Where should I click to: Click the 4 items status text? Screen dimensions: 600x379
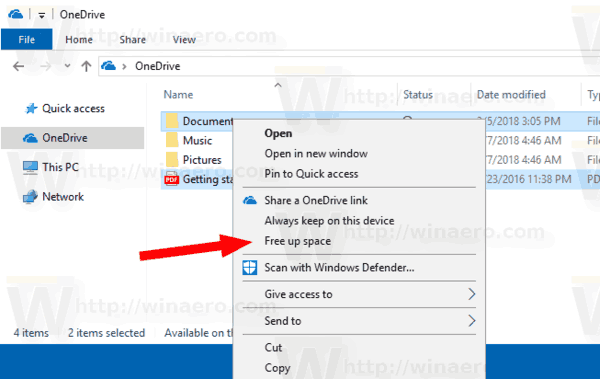click(x=31, y=333)
